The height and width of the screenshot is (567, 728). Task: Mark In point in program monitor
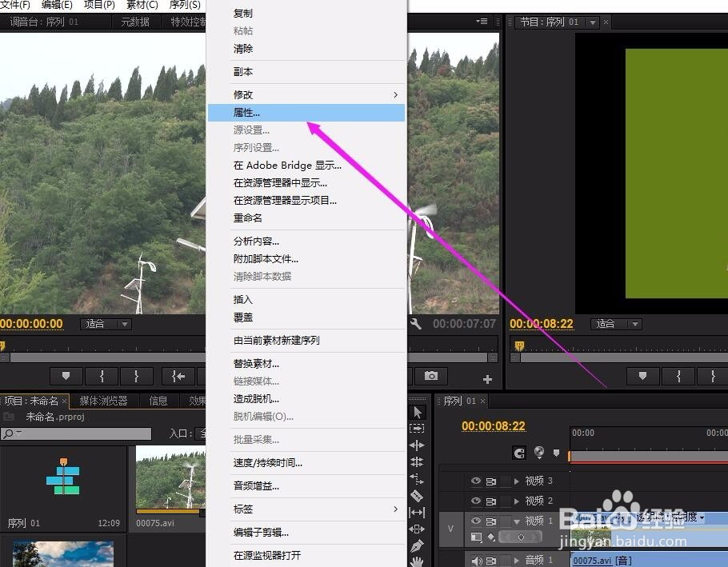(678, 376)
